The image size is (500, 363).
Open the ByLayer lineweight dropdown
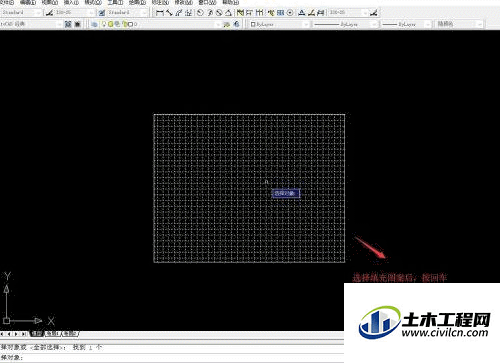(x=406, y=24)
